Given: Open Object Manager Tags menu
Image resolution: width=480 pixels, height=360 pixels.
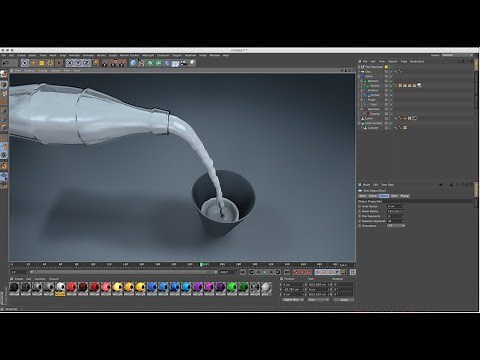Looking at the screenshot, I should pos(404,61).
